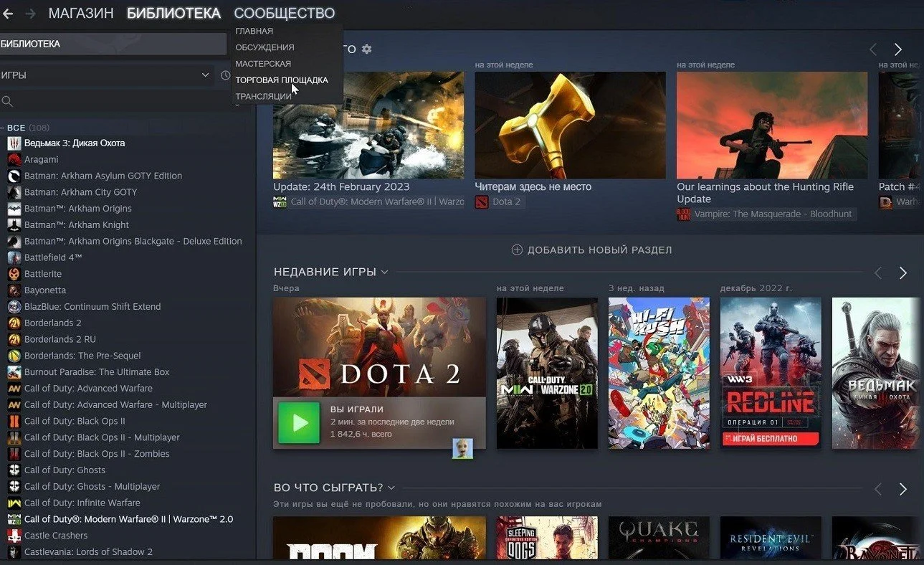
Task: Click the Aragami game icon in list
Action: point(14,159)
